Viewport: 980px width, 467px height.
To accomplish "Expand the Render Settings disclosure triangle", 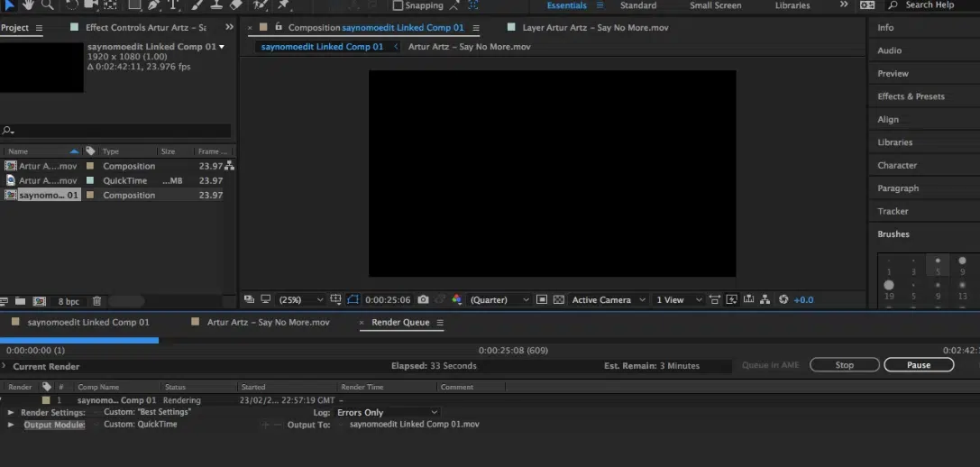I will [x=11, y=412].
